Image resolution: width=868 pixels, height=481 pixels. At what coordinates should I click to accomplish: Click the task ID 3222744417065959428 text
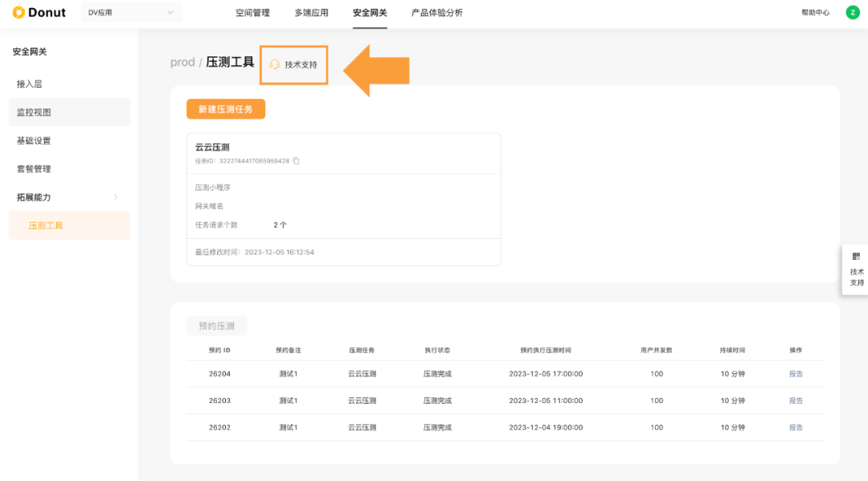(x=254, y=161)
